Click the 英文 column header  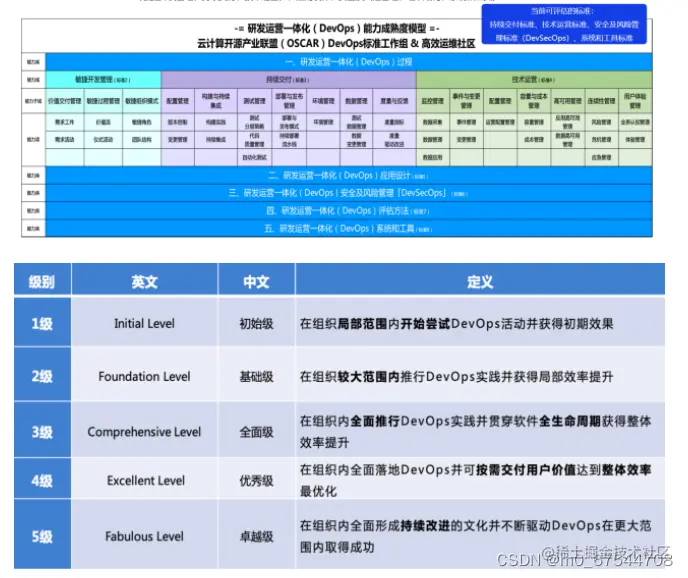[x=144, y=281]
